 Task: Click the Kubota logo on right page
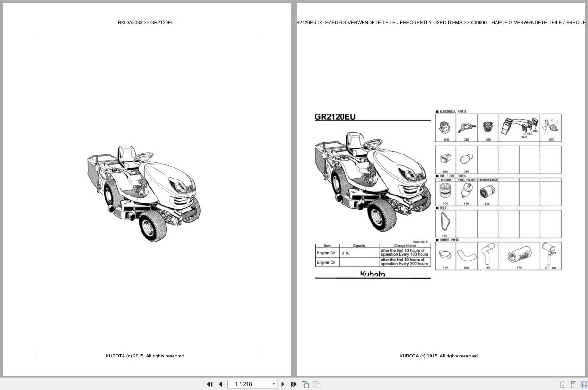pos(373,274)
